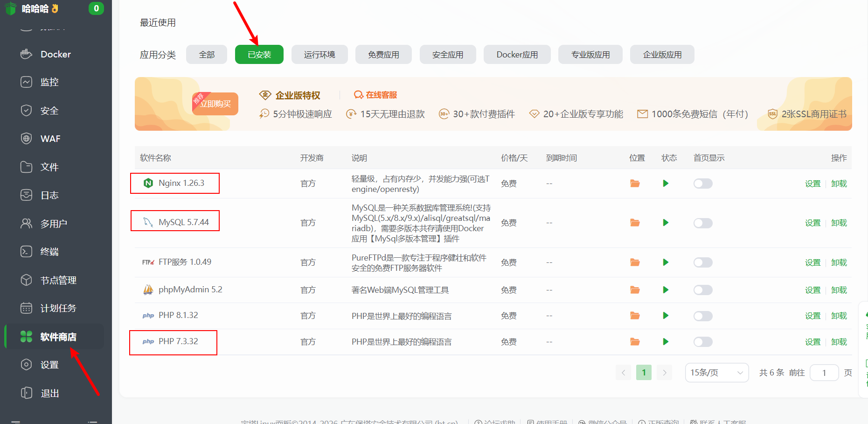Toggle homepage display for PHP 8.1.32
868x424 pixels.
703,316
